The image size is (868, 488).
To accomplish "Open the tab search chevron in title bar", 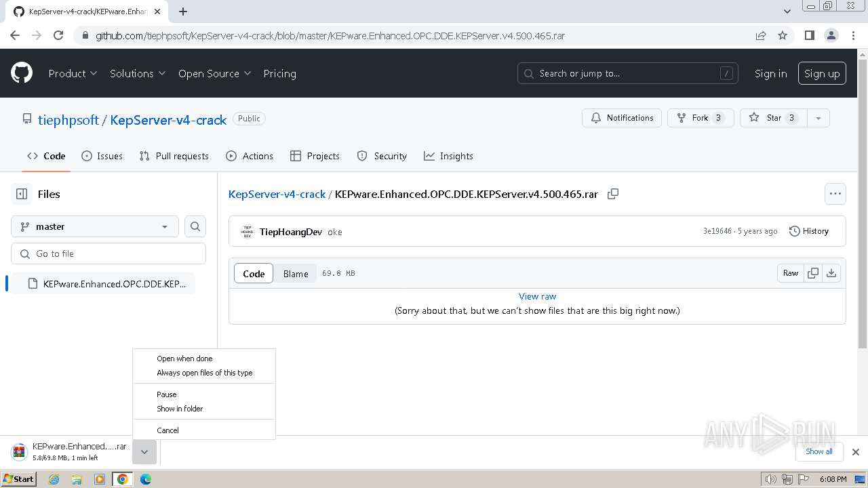I will tap(787, 11).
